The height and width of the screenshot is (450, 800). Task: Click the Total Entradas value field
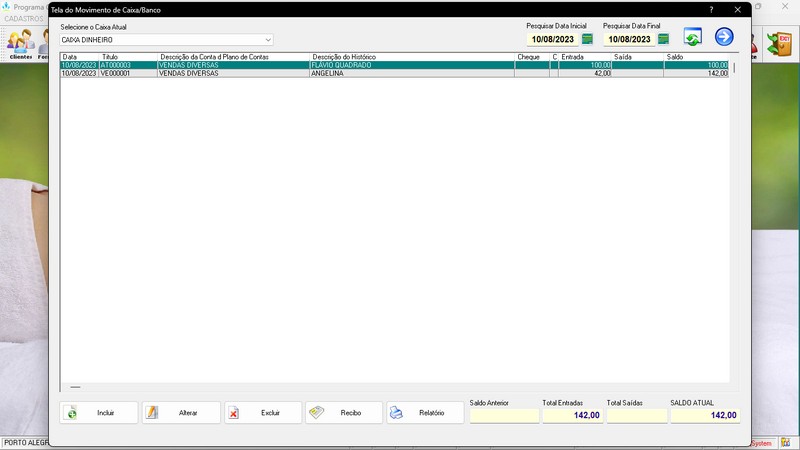pyautogui.click(x=572, y=415)
